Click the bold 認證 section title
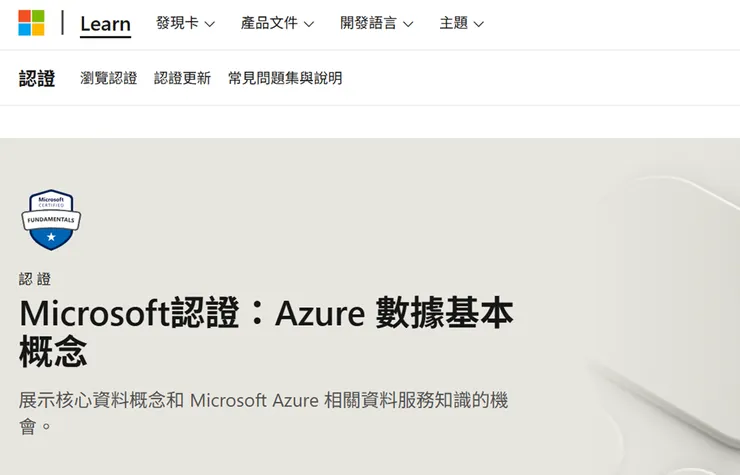Screen dimensions: 740x475 [37, 78]
